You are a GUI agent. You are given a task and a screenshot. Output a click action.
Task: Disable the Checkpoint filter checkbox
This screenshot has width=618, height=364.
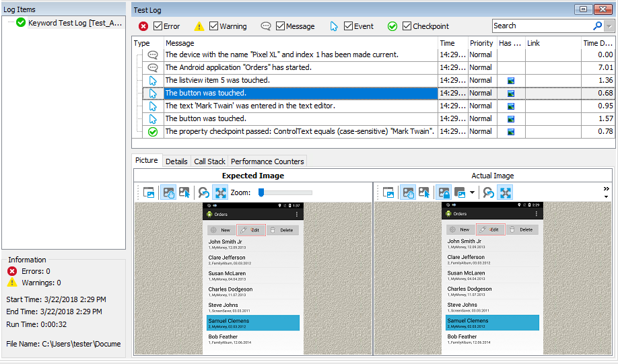pos(407,26)
